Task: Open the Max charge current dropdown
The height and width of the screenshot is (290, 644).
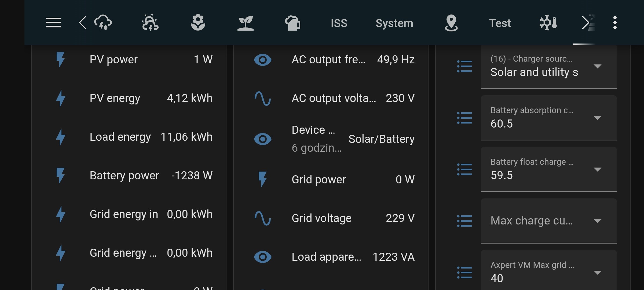Action: pyautogui.click(x=548, y=221)
